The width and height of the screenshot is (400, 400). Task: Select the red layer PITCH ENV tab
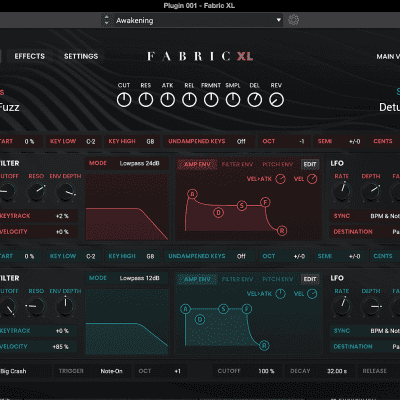click(278, 164)
